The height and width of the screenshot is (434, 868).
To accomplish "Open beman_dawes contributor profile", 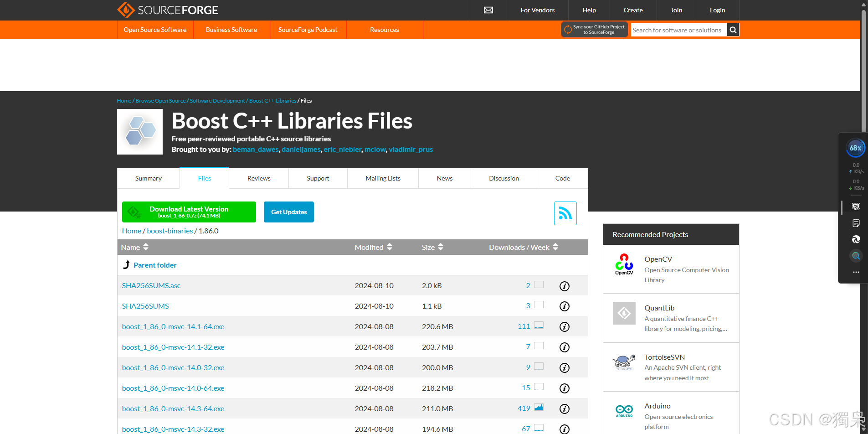I will pos(256,150).
